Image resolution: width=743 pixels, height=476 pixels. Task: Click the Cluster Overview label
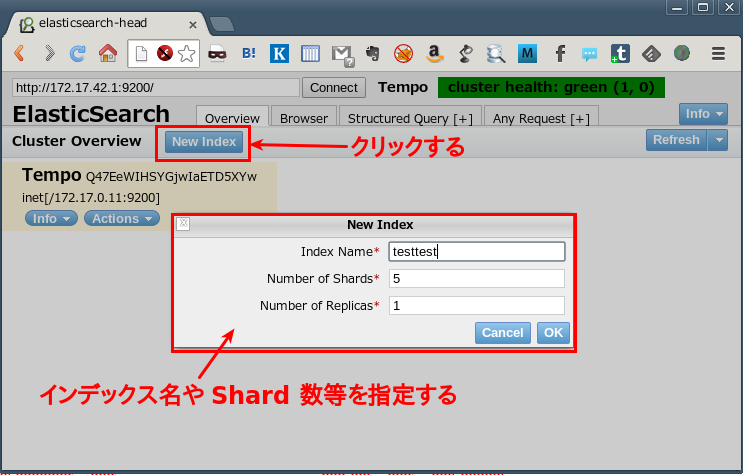(x=77, y=141)
